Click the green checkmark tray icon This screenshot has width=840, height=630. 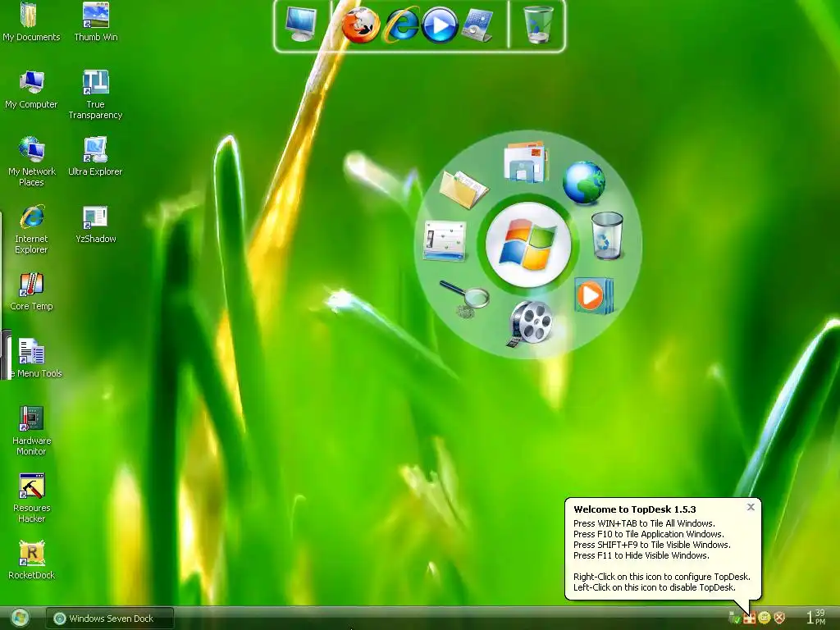734,619
